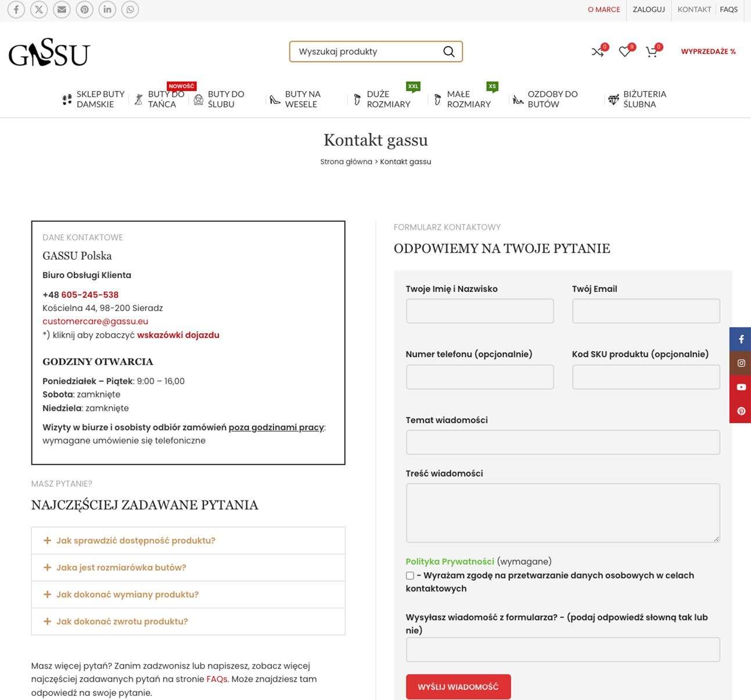
Task: Click the shoe icon beside Ozdoby do Butów
Action: (518, 100)
